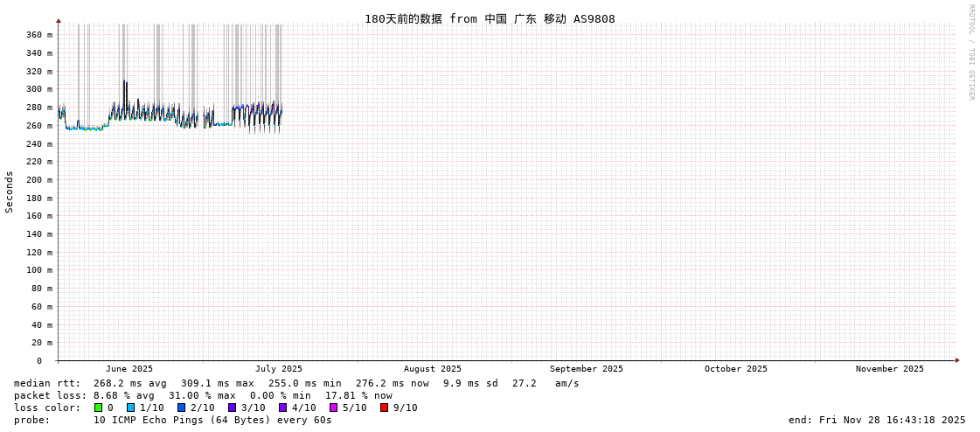Click the RRDTOOL / TOBI OETIKER watermark
The width and height of the screenshot is (980, 432).
click(x=970, y=52)
